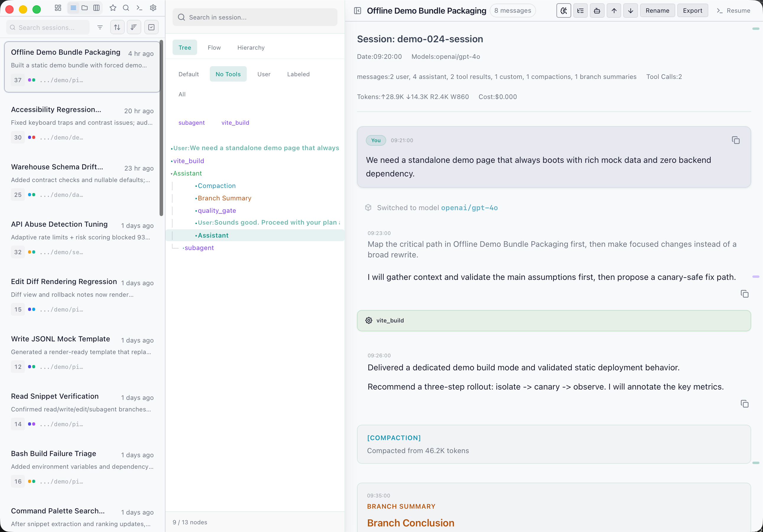Click the Search in session field

(255, 17)
